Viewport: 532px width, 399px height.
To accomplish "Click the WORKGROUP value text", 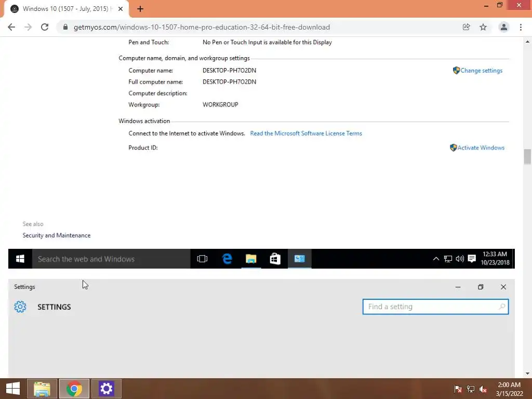I will (x=220, y=104).
